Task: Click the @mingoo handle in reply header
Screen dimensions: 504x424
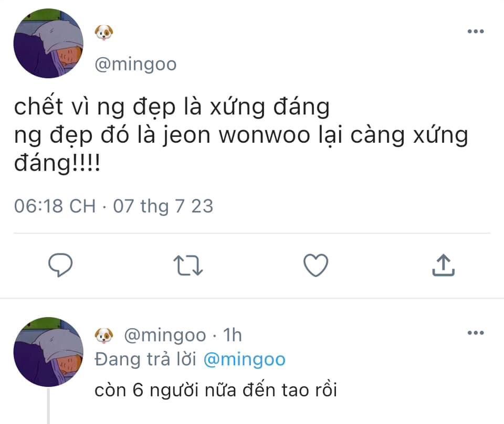Action: [165, 335]
